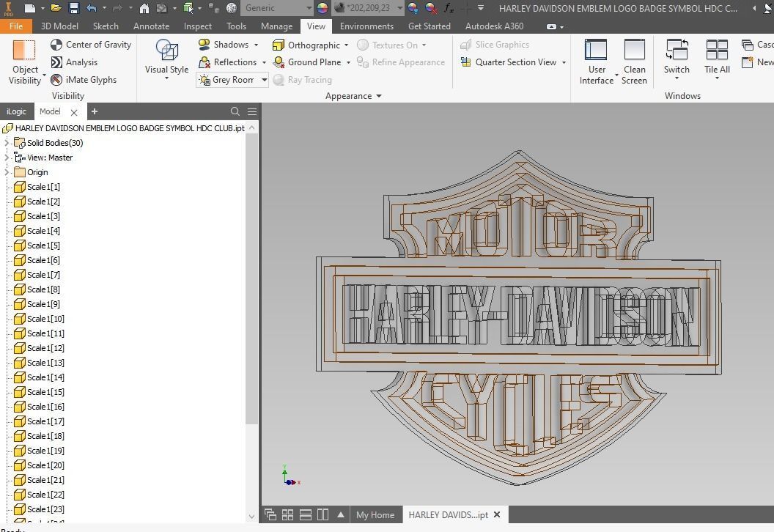774x532 pixels.
Task: Open the Inspect ribbon tab
Action: coord(197,26)
